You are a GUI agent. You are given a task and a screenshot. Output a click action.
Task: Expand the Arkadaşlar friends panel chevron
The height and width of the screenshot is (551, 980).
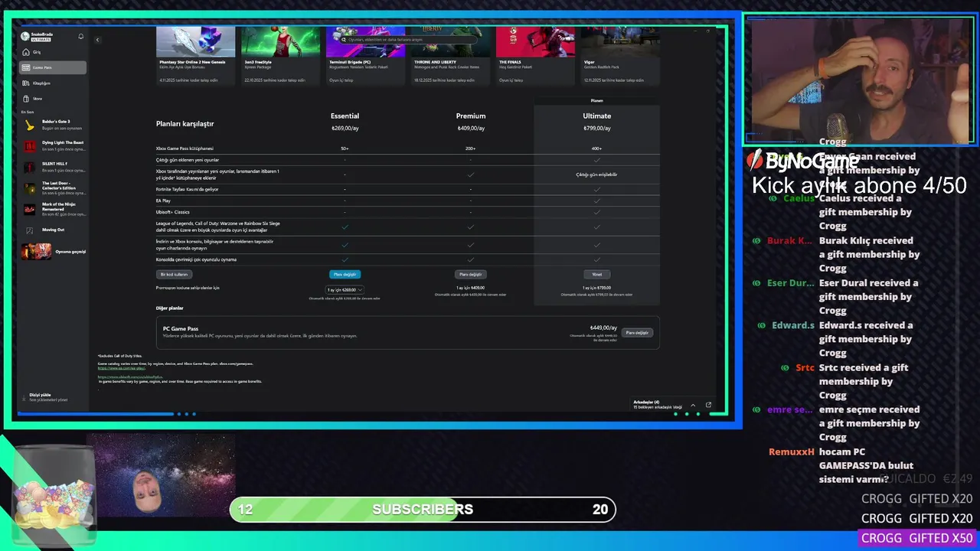coord(693,405)
